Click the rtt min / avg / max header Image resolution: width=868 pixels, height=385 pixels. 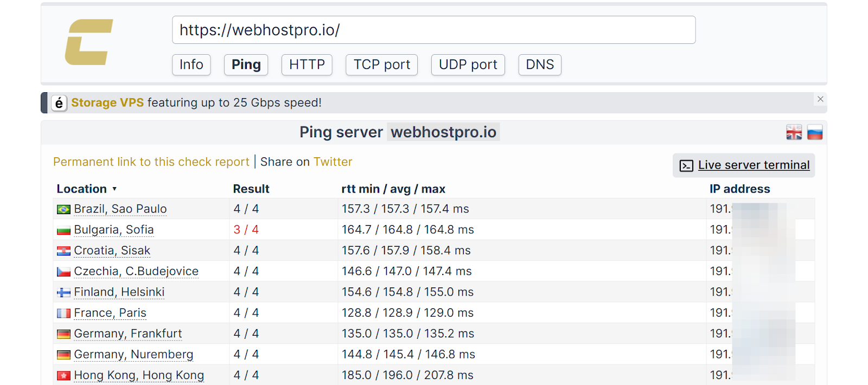pyautogui.click(x=393, y=189)
